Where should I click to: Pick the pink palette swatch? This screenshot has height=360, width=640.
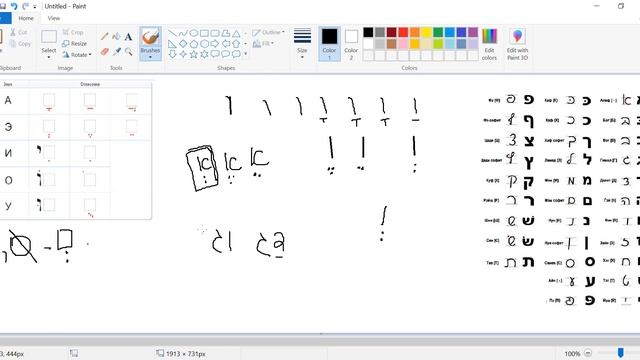coord(403,44)
